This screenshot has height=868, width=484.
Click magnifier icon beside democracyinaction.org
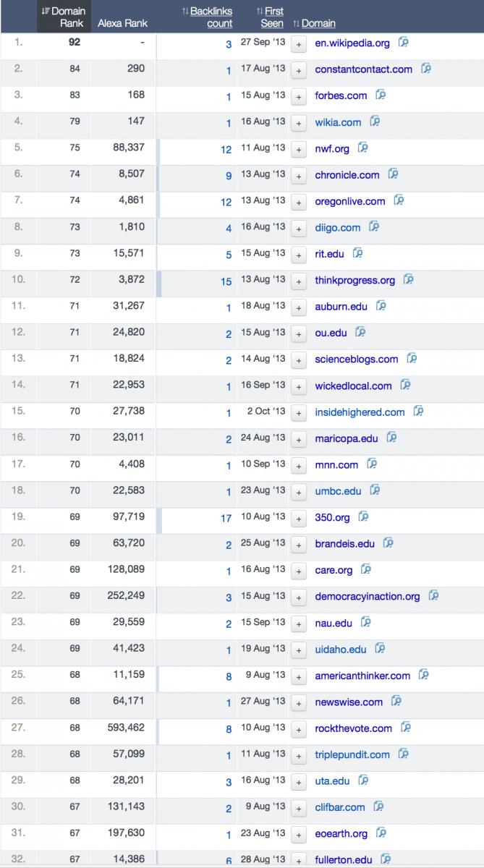433,595
